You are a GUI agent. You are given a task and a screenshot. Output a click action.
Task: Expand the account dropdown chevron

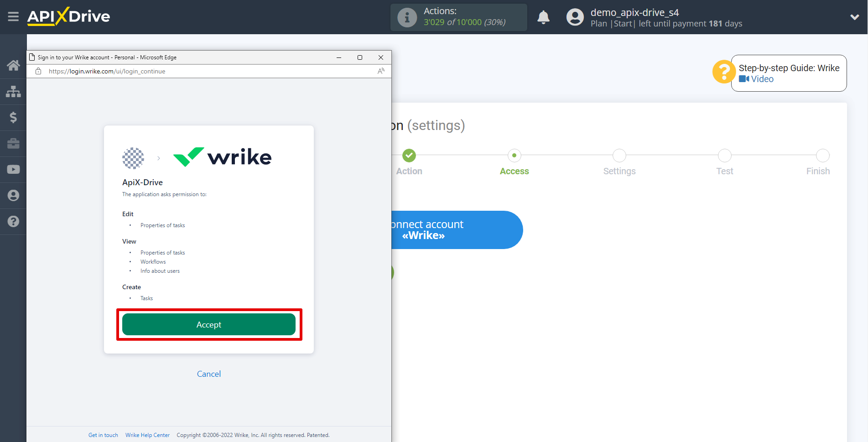[x=855, y=17]
